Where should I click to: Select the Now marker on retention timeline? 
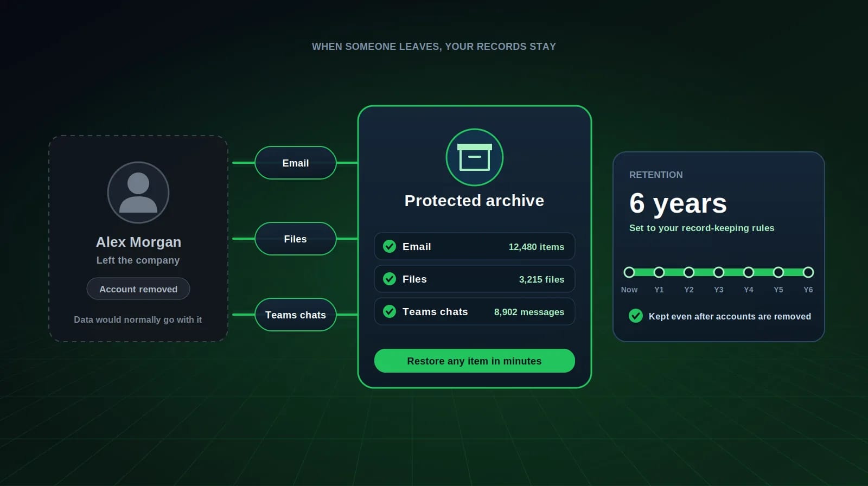[629, 272]
